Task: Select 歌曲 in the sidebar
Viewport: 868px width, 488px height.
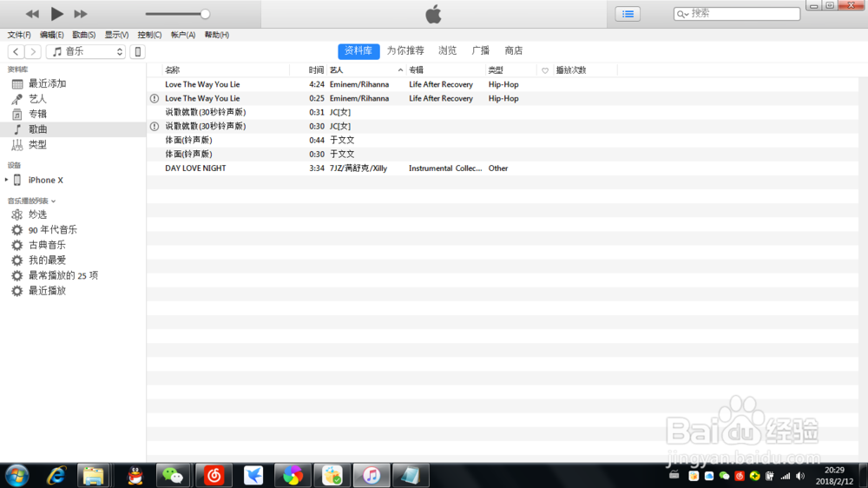Action: point(73,129)
